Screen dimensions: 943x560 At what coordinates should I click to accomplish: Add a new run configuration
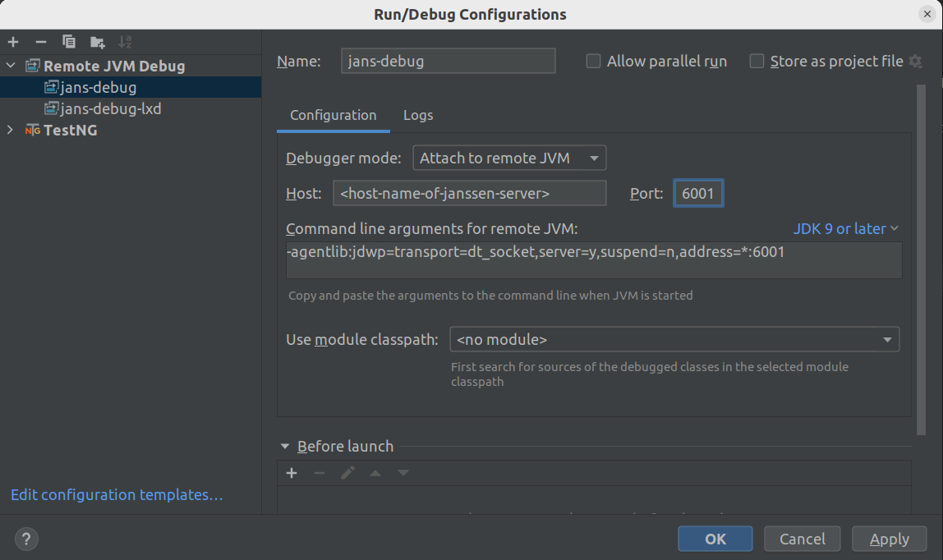tap(12, 41)
